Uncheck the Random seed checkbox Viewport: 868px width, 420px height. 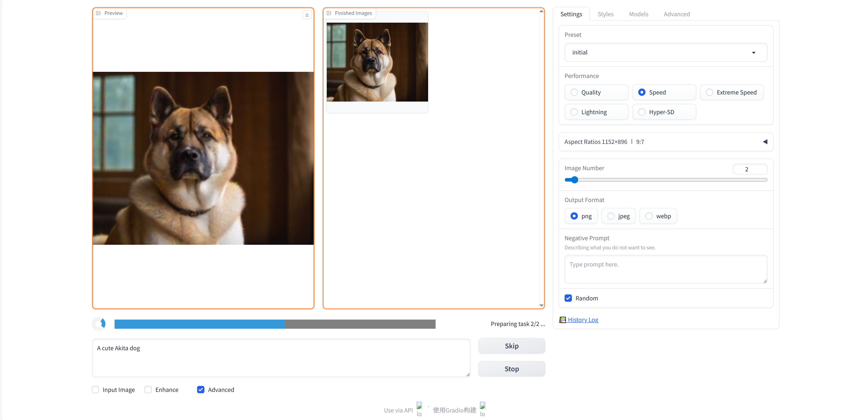coord(568,298)
